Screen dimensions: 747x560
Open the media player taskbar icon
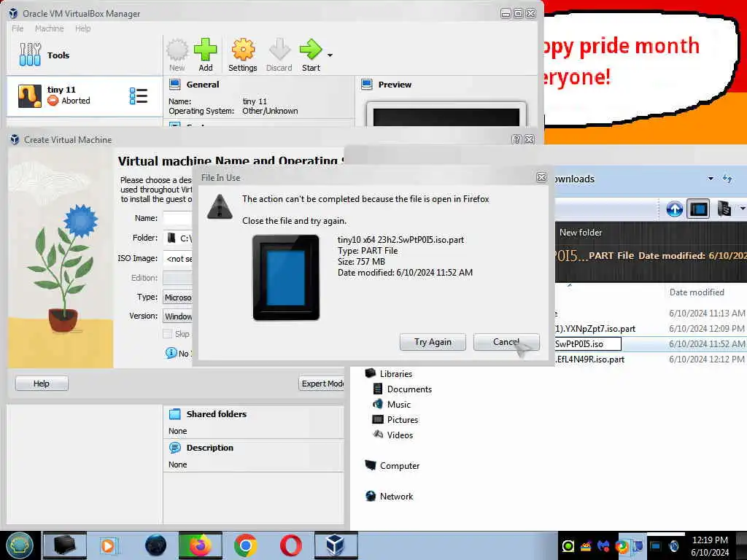108,545
